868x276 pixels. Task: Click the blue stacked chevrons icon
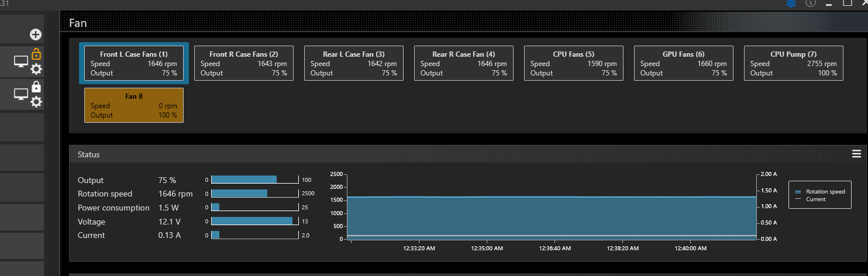791,4
